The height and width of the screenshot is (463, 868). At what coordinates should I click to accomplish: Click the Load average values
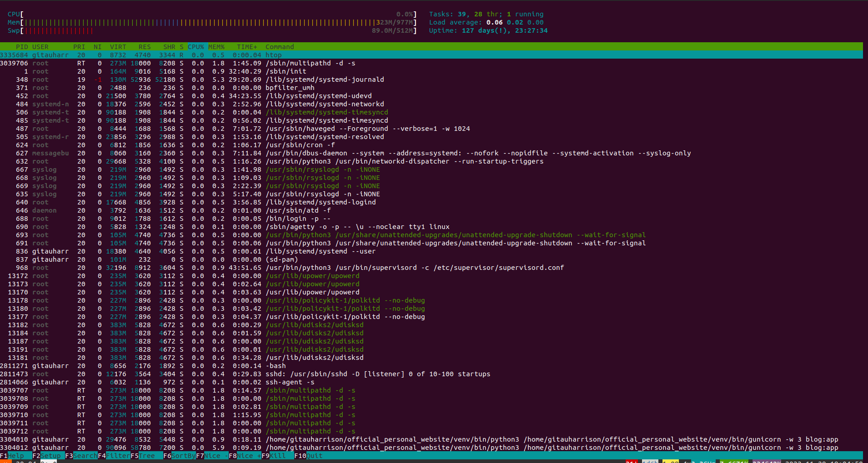pos(515,22)
